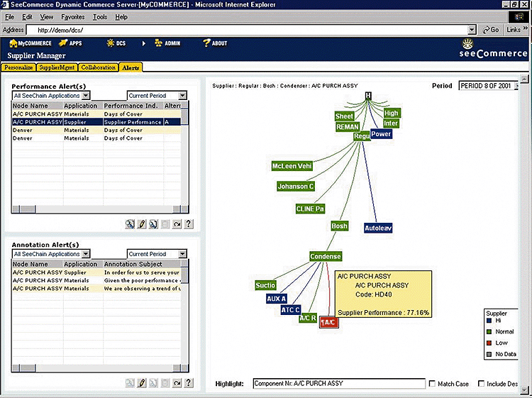
Task: Click the address bar URL field
Action: tap(248, 30)
